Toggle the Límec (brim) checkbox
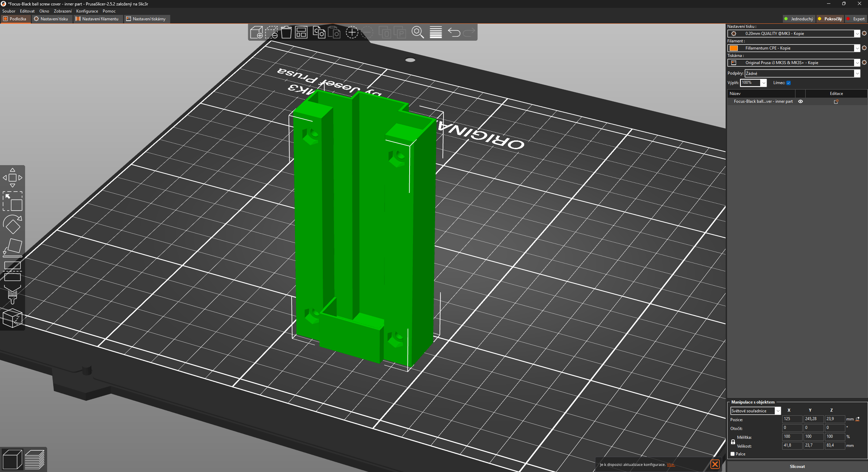 [x=789, y=83]
